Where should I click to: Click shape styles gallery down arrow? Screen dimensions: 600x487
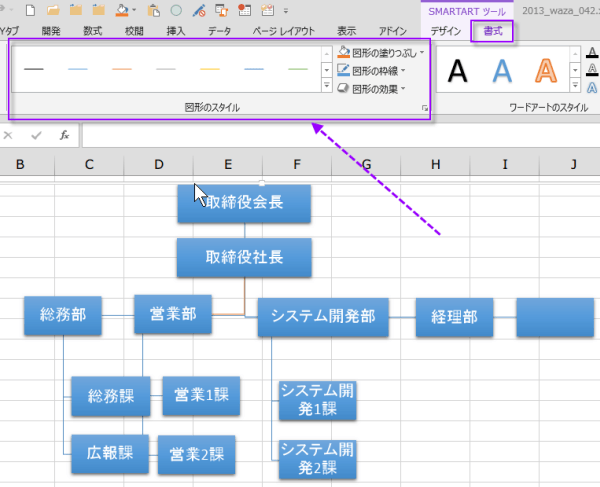327,70
